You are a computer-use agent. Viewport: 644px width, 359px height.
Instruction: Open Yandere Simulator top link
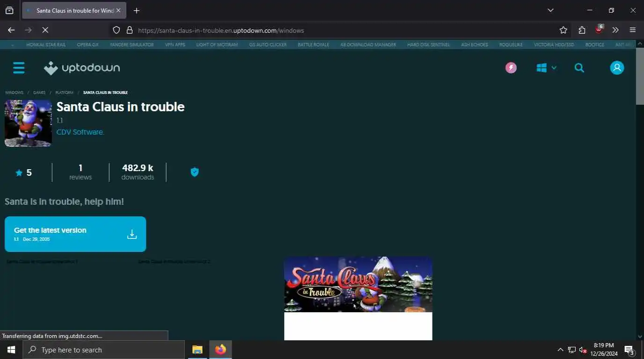[x=132, y=45]
